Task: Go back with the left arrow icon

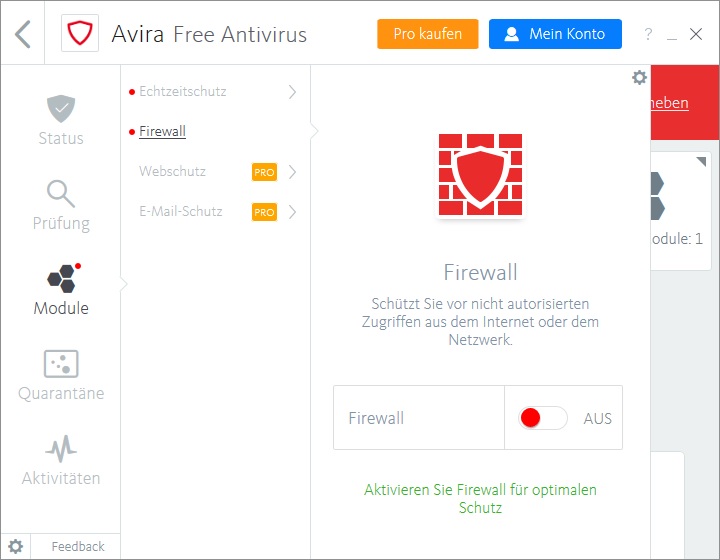Action: (x=23, y=34)
